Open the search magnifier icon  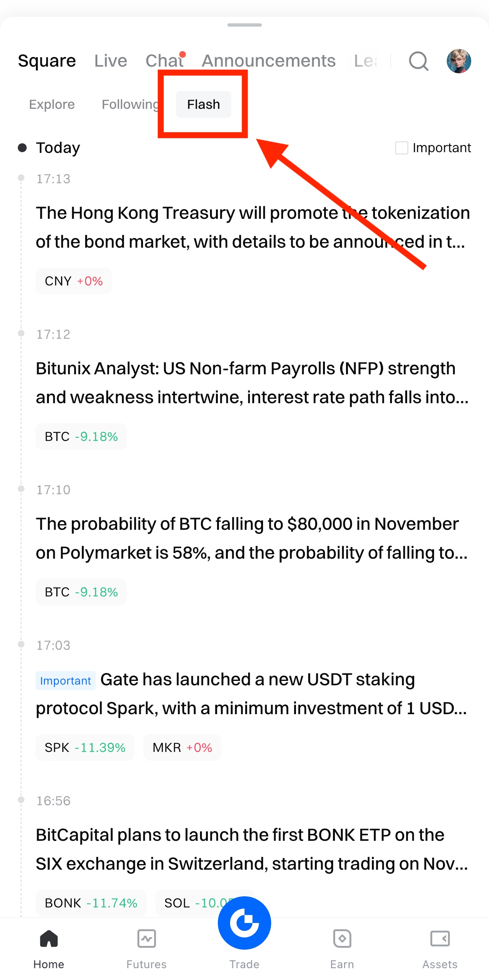(x=418, y=61)
